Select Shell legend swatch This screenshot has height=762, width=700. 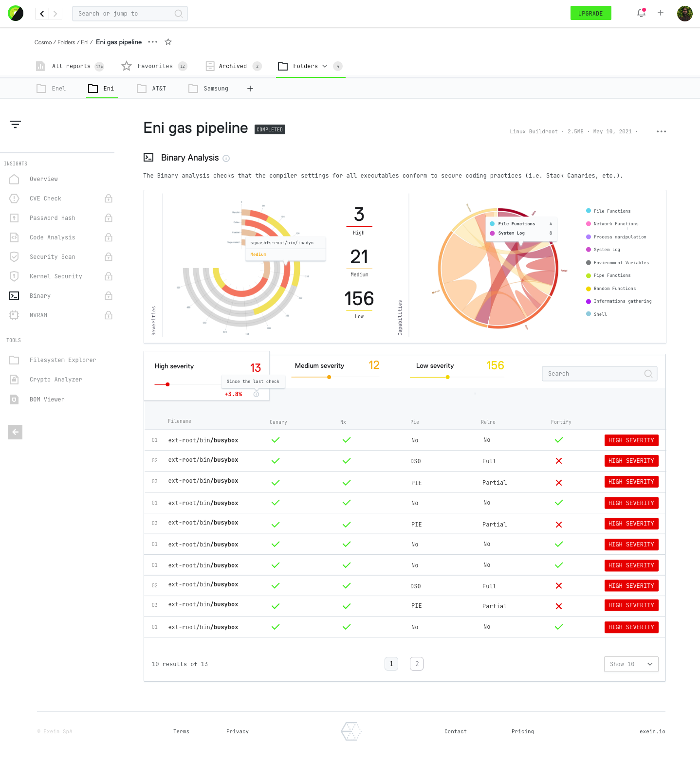589,314
